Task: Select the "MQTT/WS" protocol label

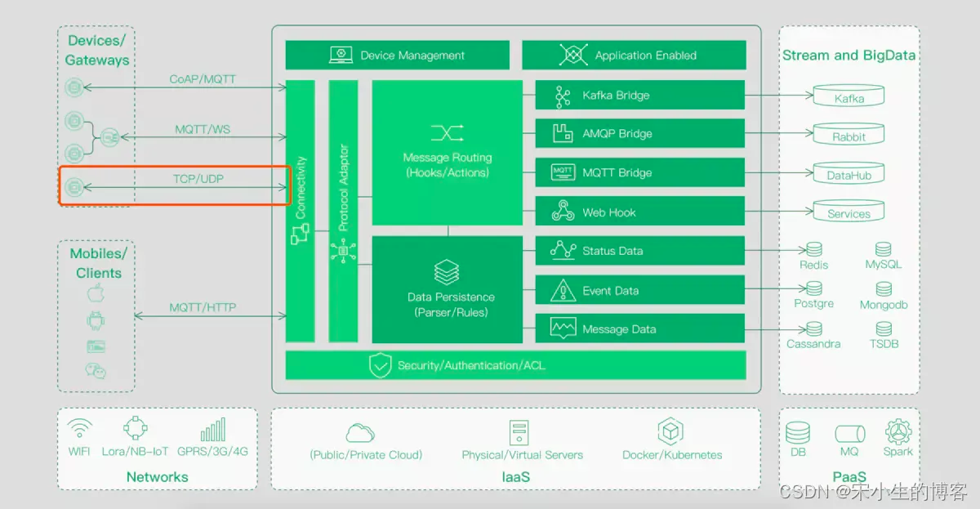Action: tap(203, 130)
